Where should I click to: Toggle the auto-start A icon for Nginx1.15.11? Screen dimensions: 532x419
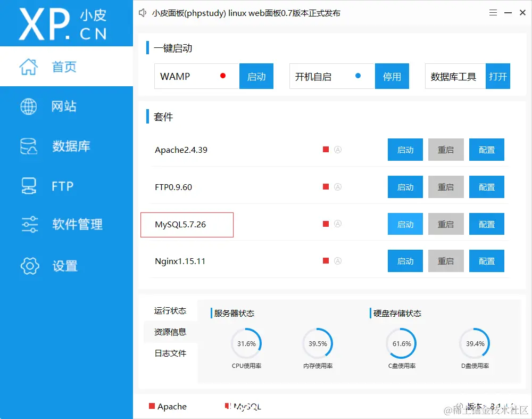point(338,261)
